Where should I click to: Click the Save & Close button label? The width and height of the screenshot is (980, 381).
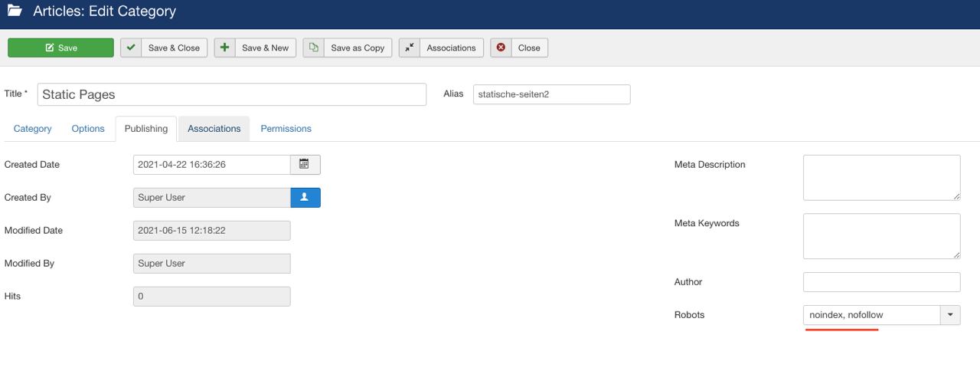(x=174, y=48)
